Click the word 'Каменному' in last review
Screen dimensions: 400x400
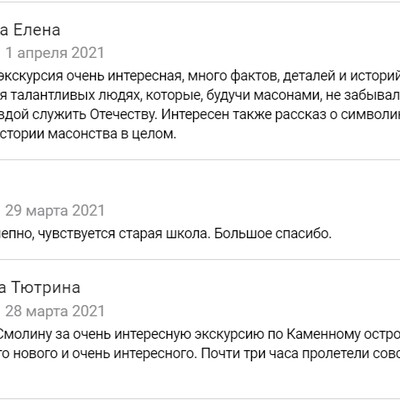(323, 334)
